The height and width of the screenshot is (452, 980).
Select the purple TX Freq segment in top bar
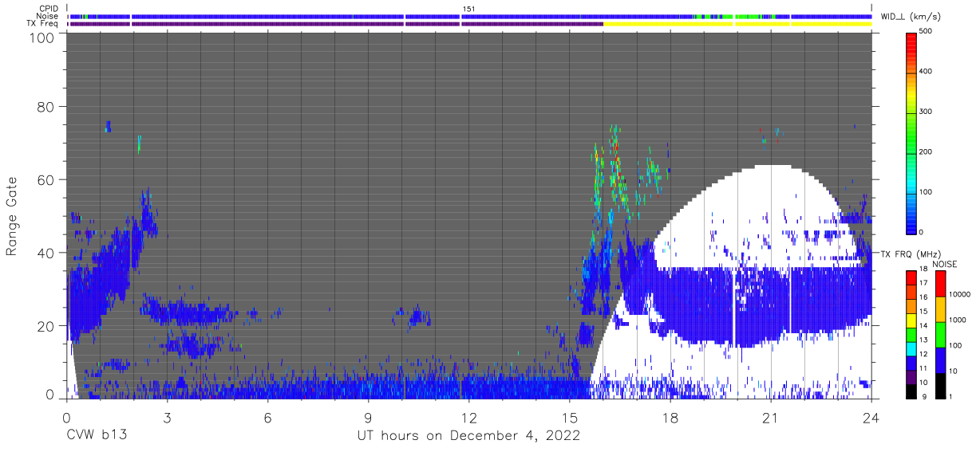336,24
